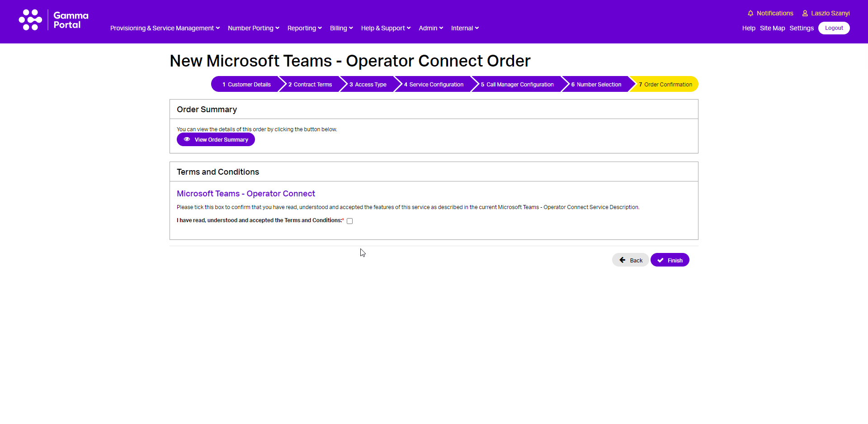Image resolution: width=868 pixels, height=424 pixels.
Task: Open the Notifications link
Action: point(775,13)
